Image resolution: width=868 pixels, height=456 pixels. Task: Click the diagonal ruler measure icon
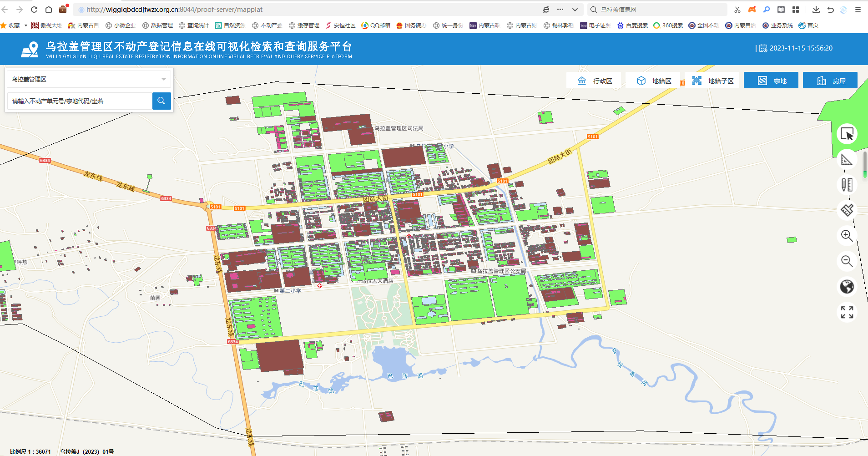[x=847, y=210]
